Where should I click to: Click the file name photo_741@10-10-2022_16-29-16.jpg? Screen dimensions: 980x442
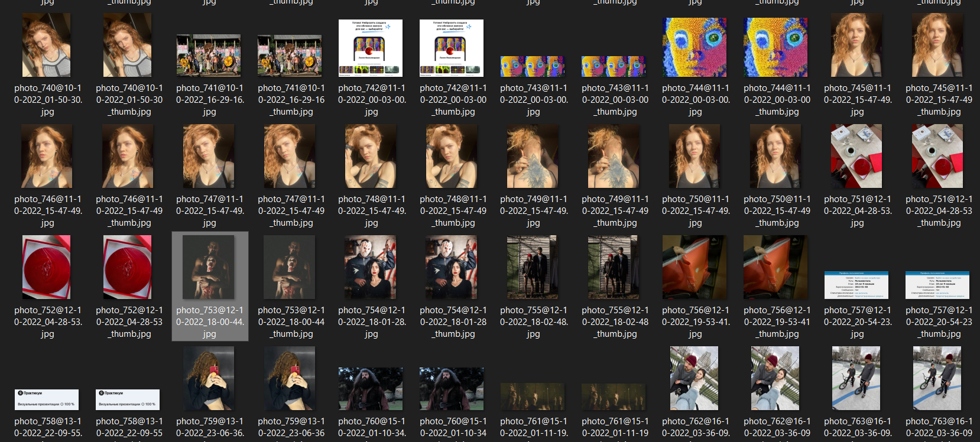210,100
